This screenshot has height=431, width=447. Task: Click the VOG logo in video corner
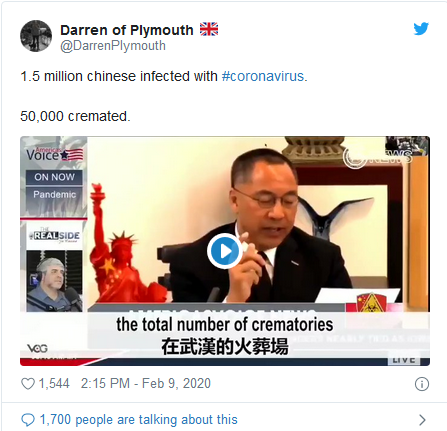coord(37,349)
